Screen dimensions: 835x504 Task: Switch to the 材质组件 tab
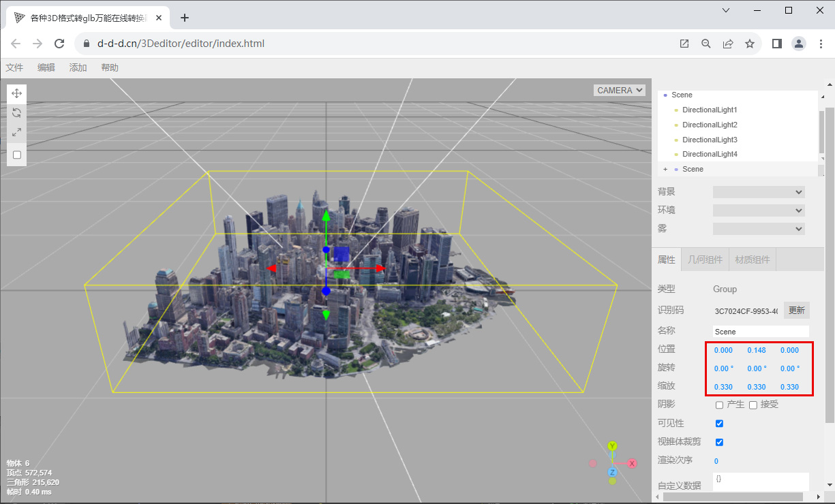coord(753,259)
